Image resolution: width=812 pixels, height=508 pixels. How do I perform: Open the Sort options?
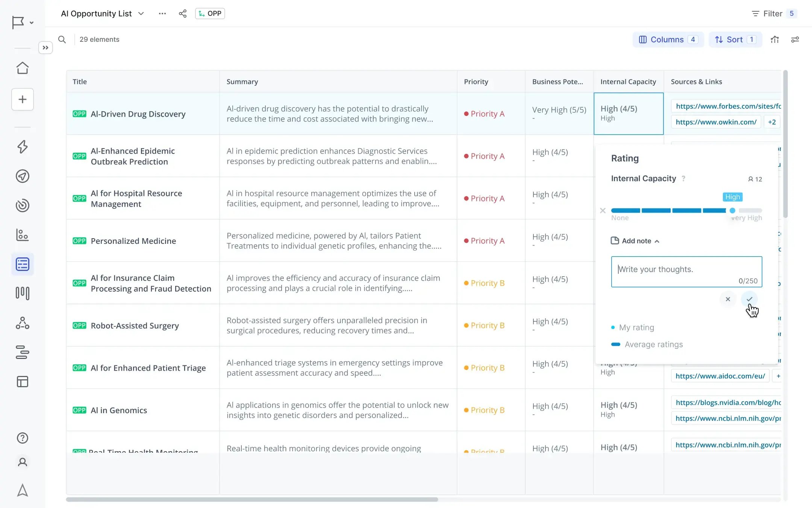click(735, 40)
